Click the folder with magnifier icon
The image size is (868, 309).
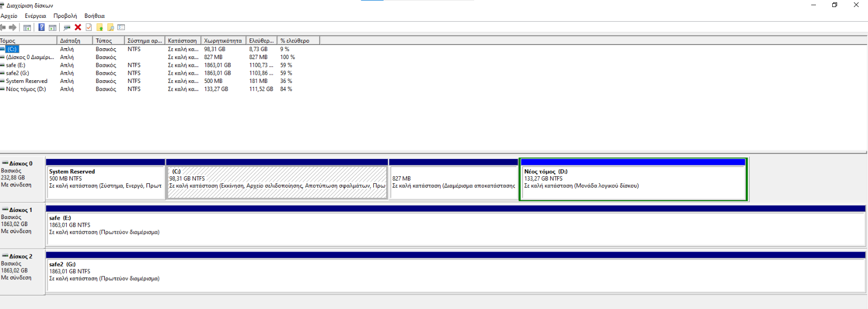tap(111, 27)
